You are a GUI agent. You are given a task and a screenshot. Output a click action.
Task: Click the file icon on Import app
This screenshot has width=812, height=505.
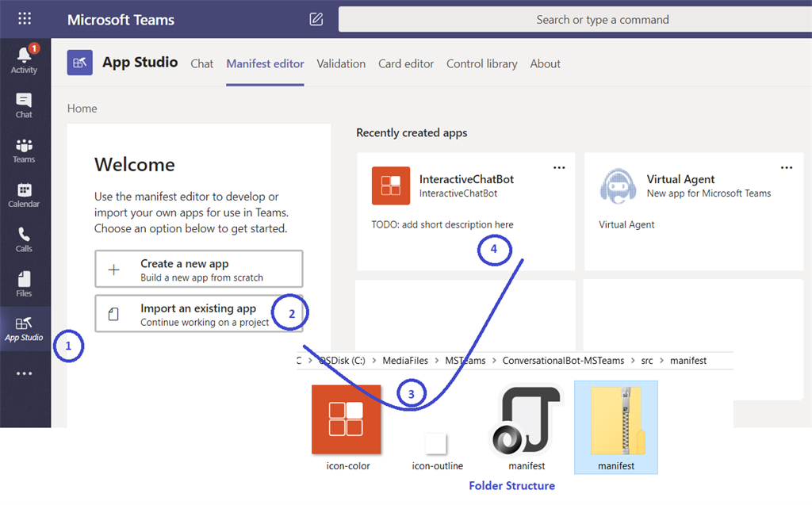coord(113,314)
